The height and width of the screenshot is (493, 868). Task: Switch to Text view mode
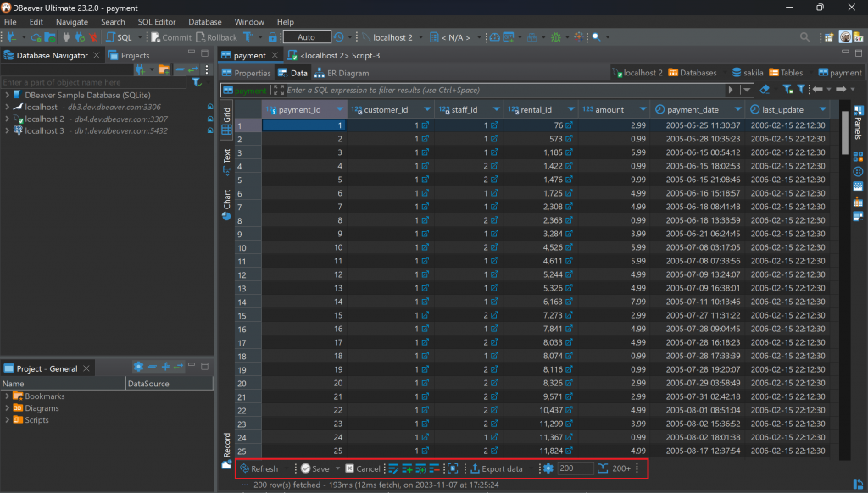pyautogui.click(x=226, y=162)
